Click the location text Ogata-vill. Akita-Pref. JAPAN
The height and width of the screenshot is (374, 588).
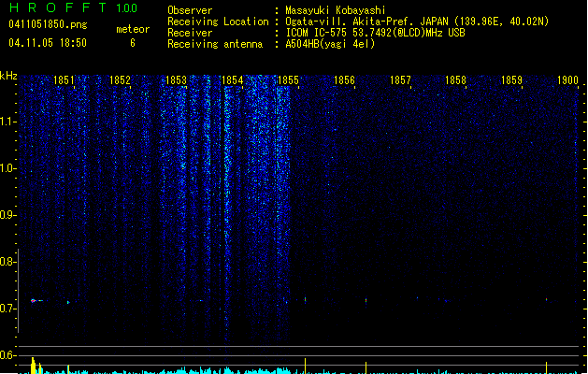(367, 22)
